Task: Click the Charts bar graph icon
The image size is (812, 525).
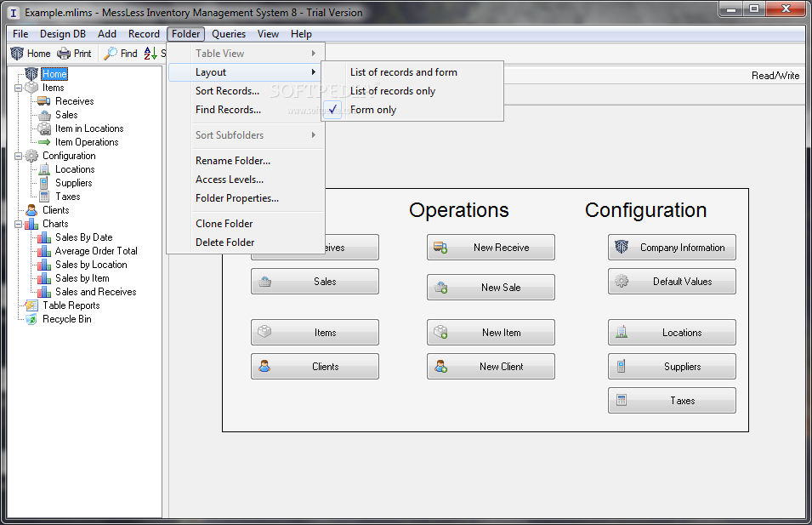Action: (31, 224)
